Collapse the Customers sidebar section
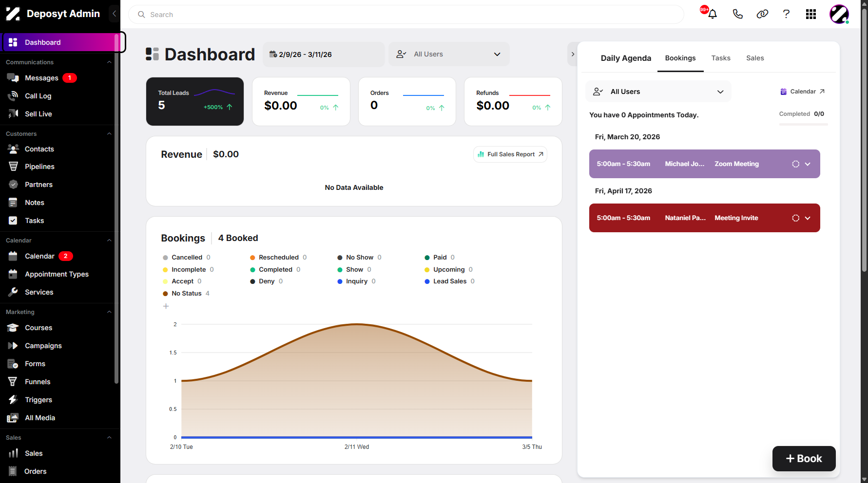Viewport: 868px width, 483px height. tap(109, 134)
